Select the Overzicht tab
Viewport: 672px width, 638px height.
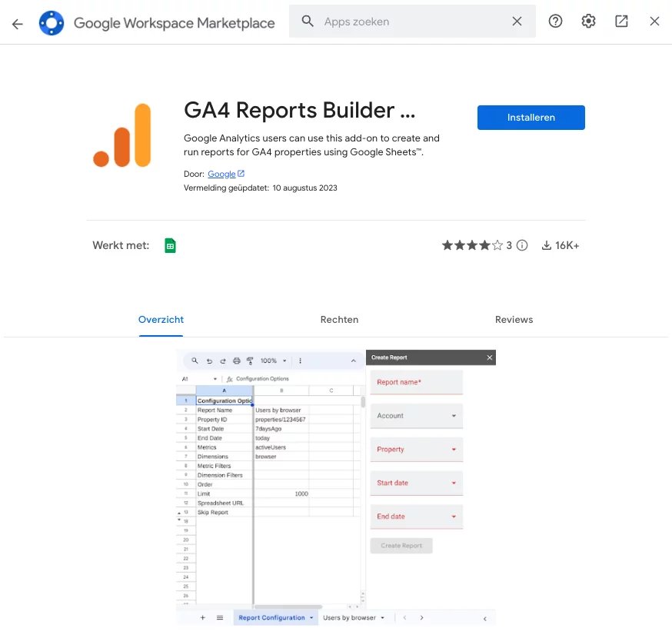coord(161,320)
